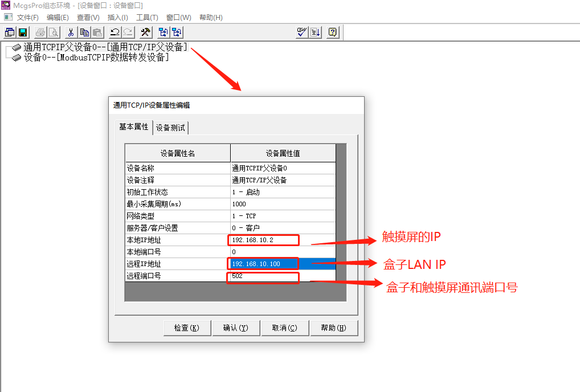580x392 pixels.
Task: Open the 工具(T) menu
Action: [147, 18]
